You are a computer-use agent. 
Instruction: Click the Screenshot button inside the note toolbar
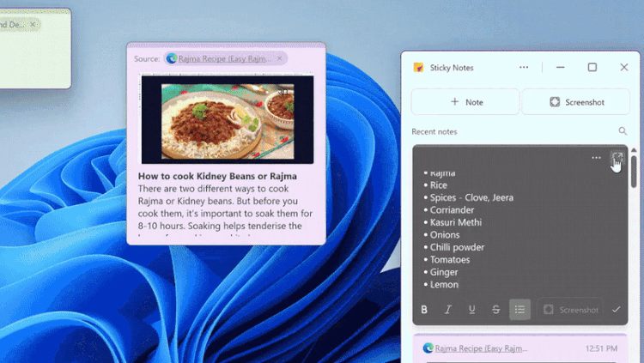click(x=570, y=310)
